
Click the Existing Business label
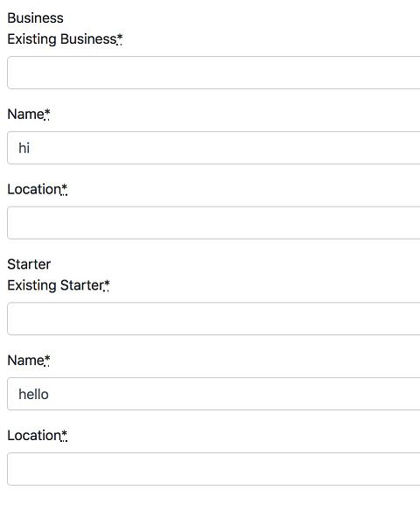[x=62, y=39]
